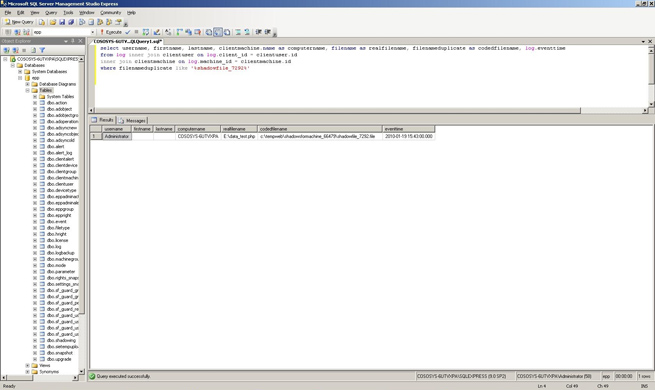Open the available databases dropdown

tap(93, 32)
